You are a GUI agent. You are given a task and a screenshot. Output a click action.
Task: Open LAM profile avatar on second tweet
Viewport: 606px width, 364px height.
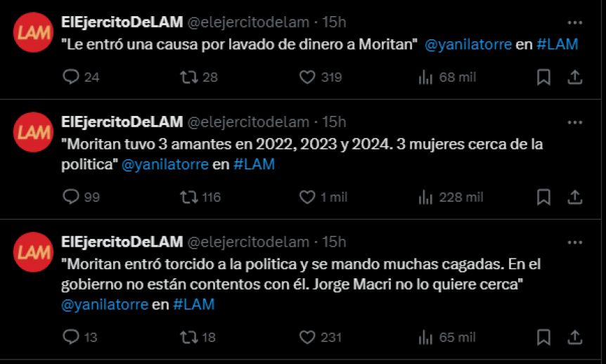click(33, 132)
